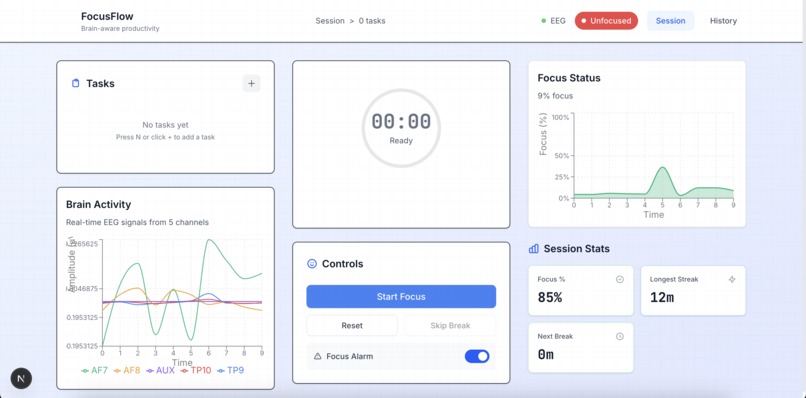Screen dimensions: 806x398
Task: Click the smiley icon next to Controls
Action: pos(312,264)
